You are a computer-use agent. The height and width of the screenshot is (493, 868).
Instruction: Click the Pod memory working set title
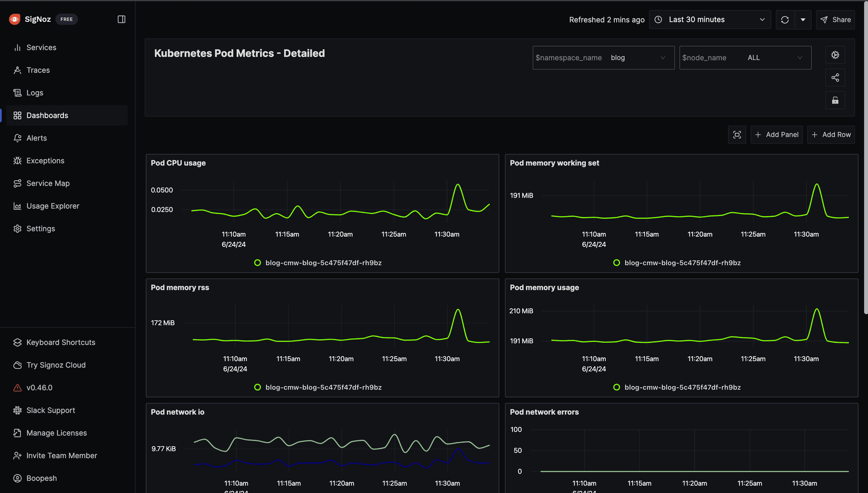tap(554, 163)
